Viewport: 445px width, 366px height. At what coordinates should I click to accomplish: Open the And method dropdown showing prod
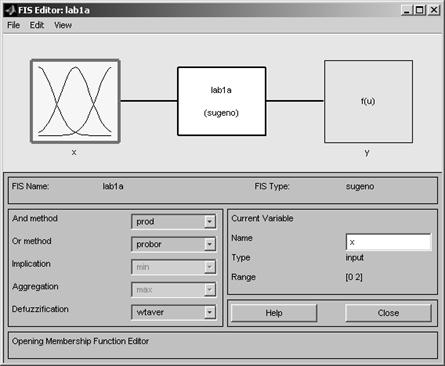(173, 222)
